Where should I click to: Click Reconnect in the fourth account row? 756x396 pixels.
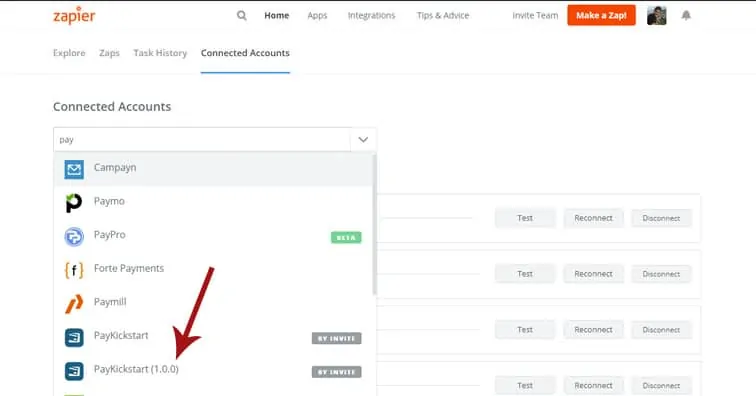coord(594,385)
